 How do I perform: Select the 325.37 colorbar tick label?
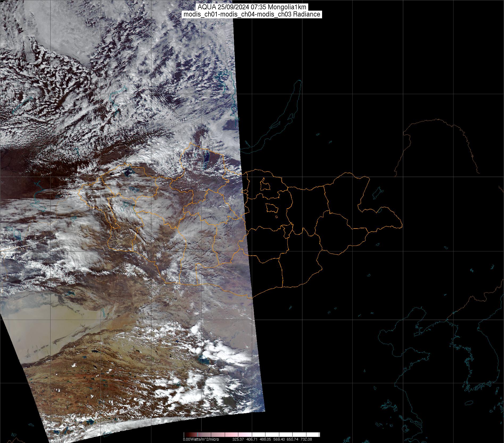click(x=239, y=439)
